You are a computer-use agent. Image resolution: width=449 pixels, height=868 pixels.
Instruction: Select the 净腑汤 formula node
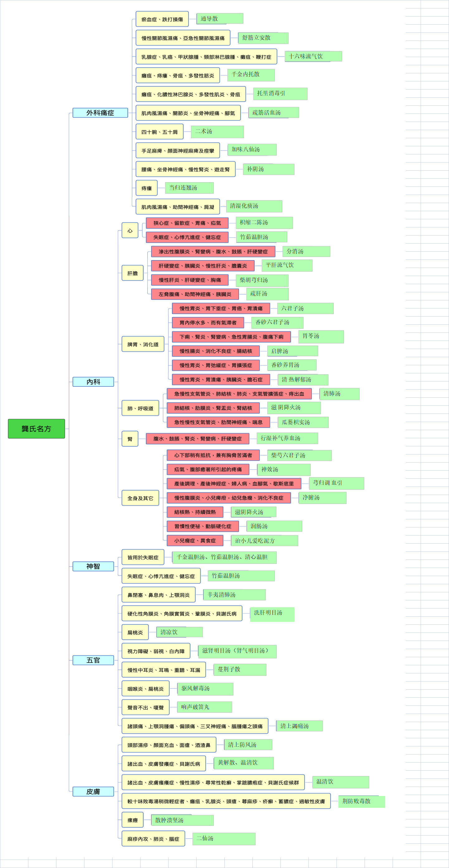tap(322, 498)
